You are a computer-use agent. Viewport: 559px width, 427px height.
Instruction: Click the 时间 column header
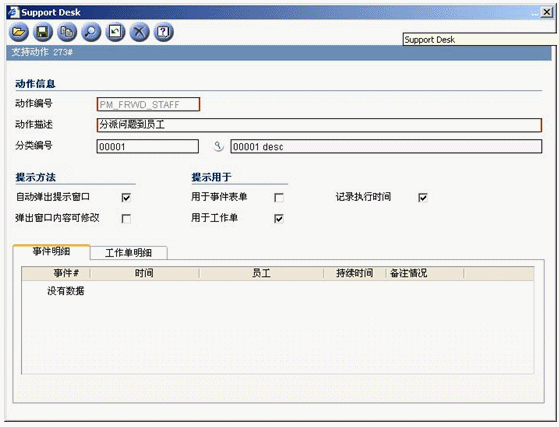[144, 273]
